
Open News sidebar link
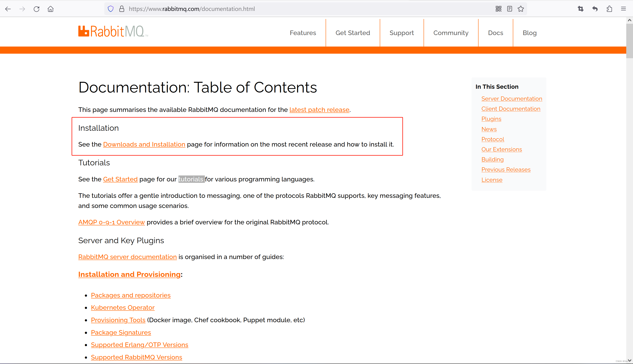point(489,129)
